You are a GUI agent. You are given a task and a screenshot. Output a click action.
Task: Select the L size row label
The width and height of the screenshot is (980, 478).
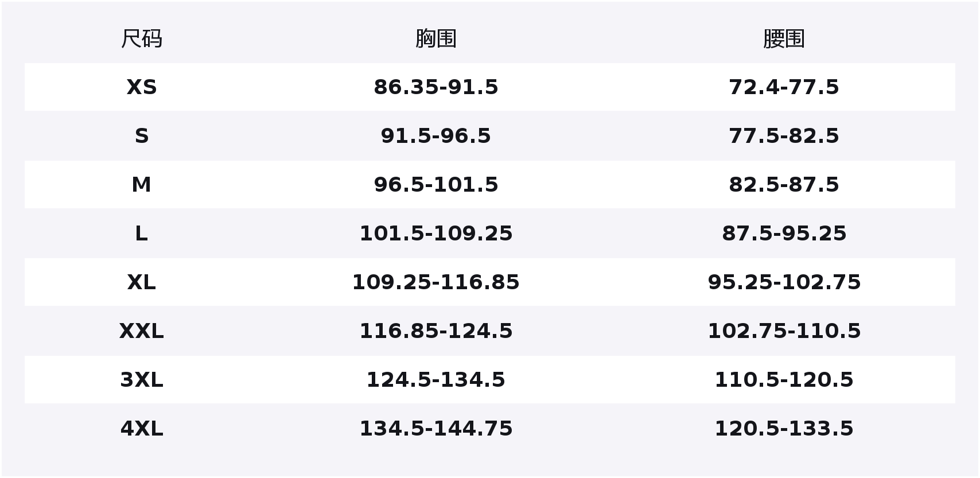click(141, 234)
